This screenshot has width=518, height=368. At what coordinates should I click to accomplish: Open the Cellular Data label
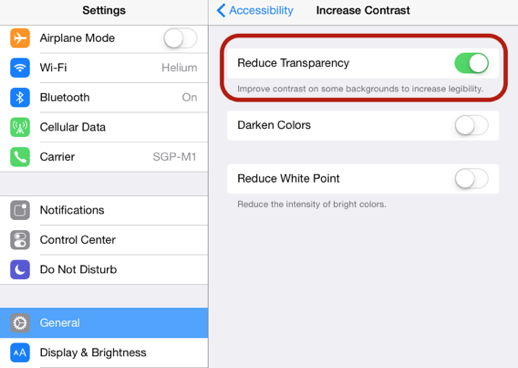(x=73, y=127)
